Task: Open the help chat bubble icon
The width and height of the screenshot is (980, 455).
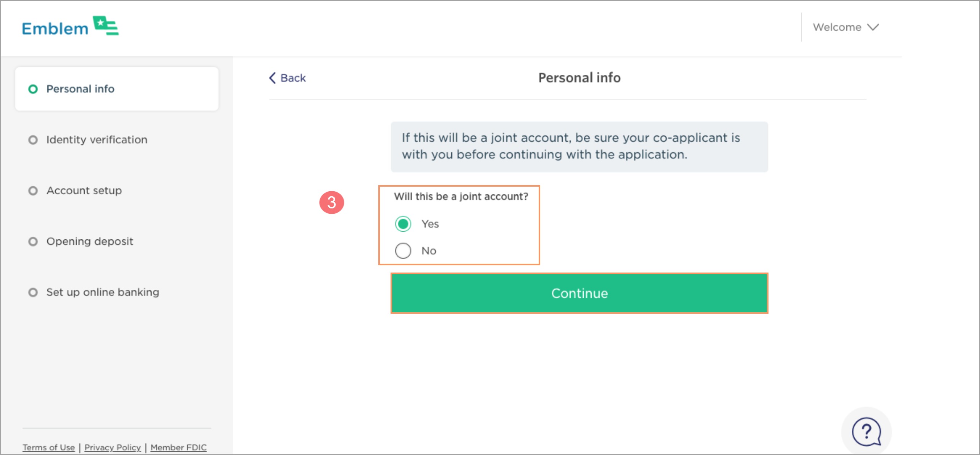Action: (866, 432)
